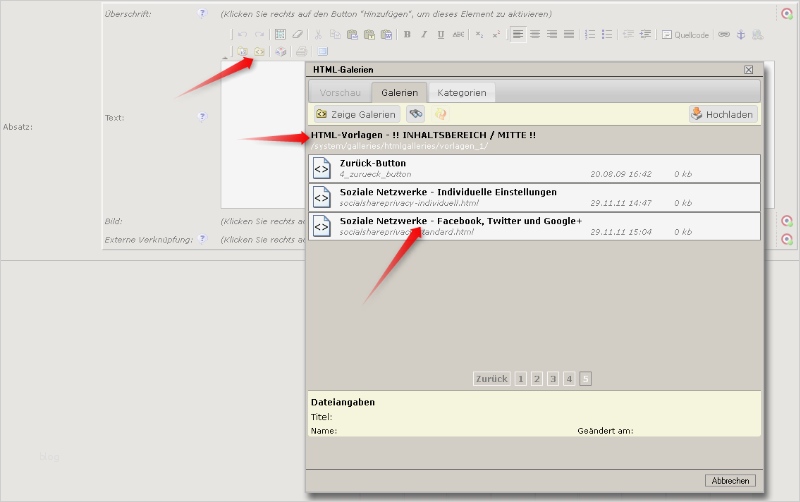Switch editor to Quellcode view
Screen dimensions: 800x502
pos(685,35)
